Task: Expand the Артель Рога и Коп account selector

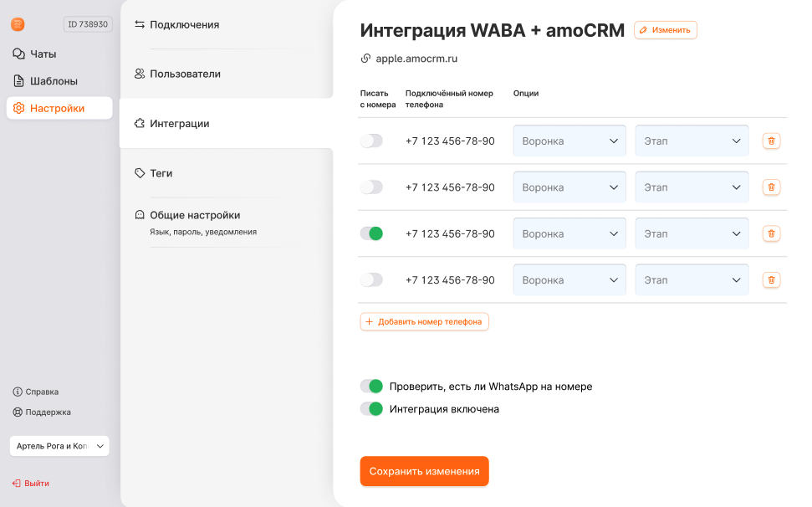Action: click(59, 446)
